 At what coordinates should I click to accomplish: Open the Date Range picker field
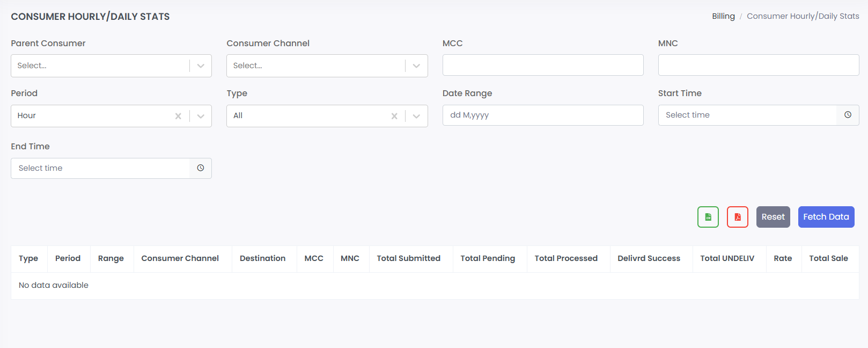click(x=542, y=115)
